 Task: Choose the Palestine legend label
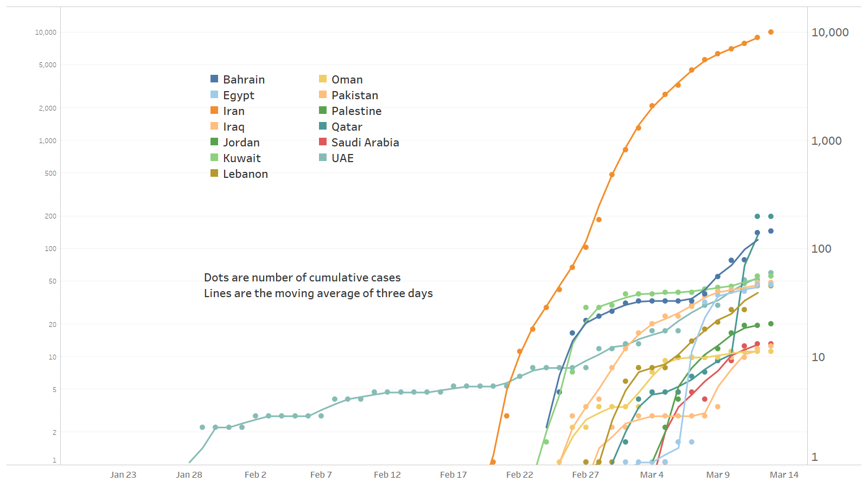[x=356, y=111]
